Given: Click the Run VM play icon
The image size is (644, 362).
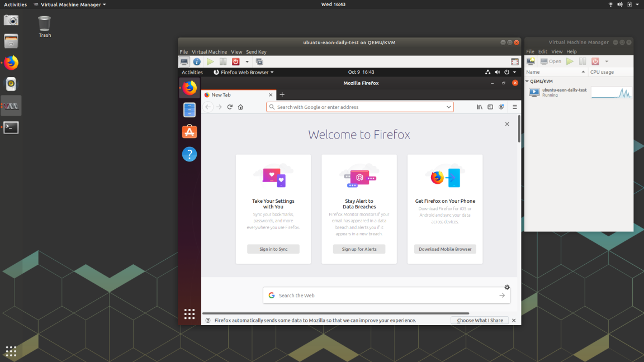Looking at the screenshot, I should [210, 61].
